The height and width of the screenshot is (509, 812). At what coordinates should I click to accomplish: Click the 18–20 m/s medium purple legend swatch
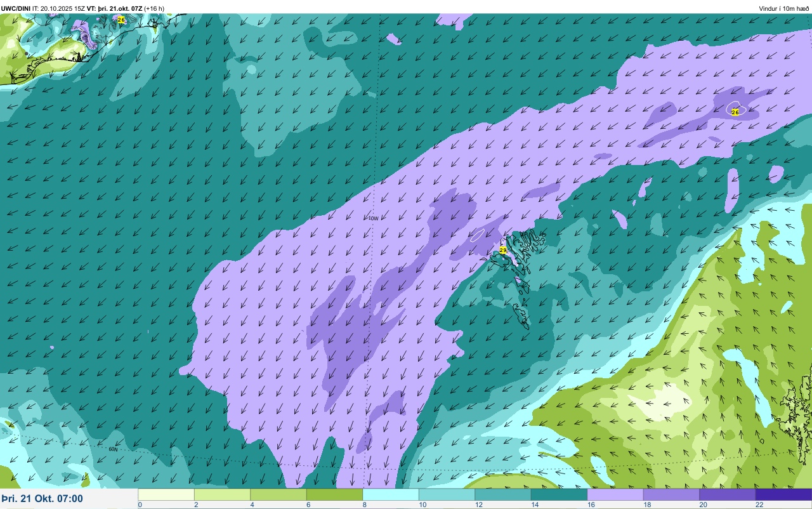pyautogui.click(x=671, y=494)
